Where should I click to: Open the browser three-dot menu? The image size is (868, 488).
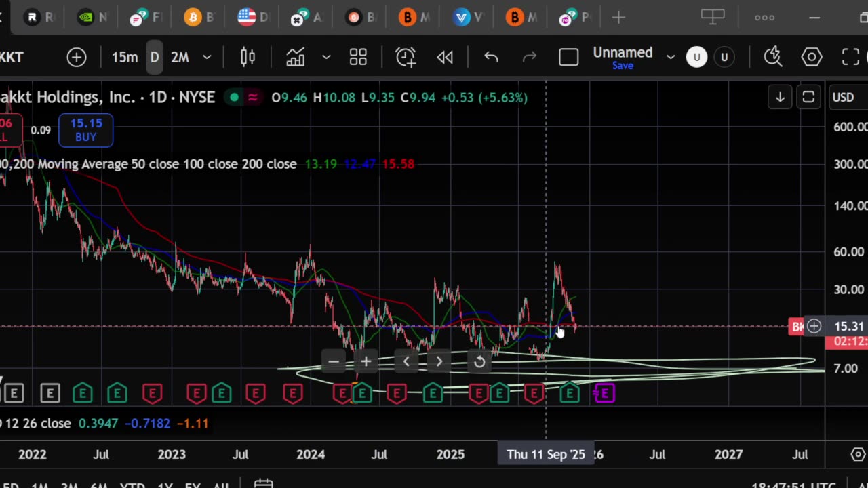[x=764, y=18]
